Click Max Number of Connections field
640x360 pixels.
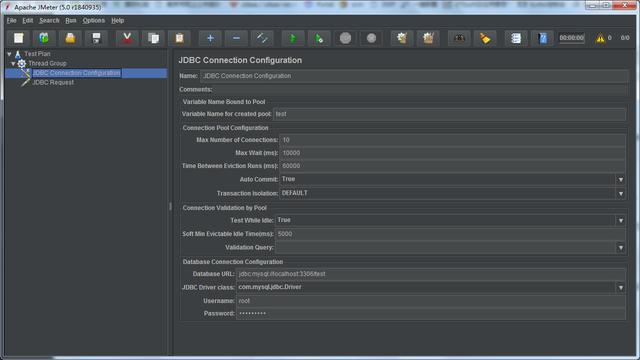tap(452, 140)
